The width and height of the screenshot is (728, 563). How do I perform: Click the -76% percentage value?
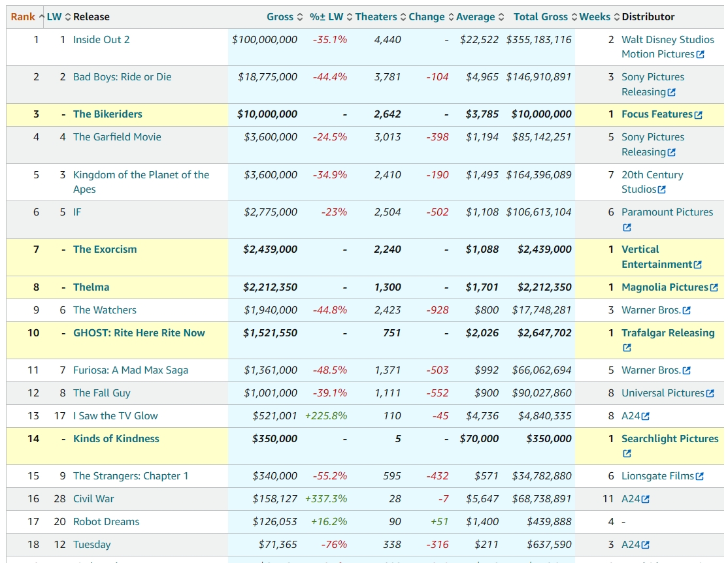[334, 545]
